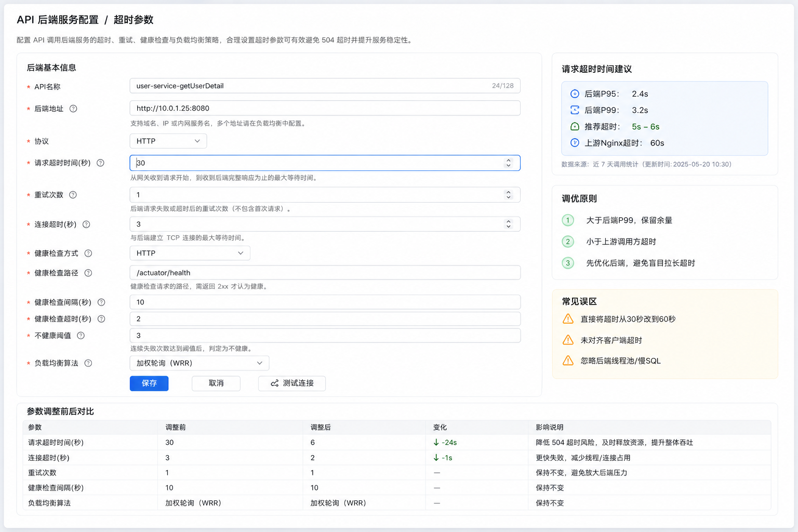The image size is (798, 532).
Task: Focus the 不健康阈值 input showing 3
Action: 325,336
